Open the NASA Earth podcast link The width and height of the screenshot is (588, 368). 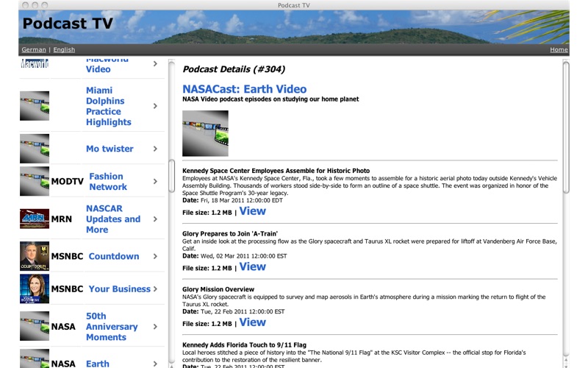pos(98,364)
